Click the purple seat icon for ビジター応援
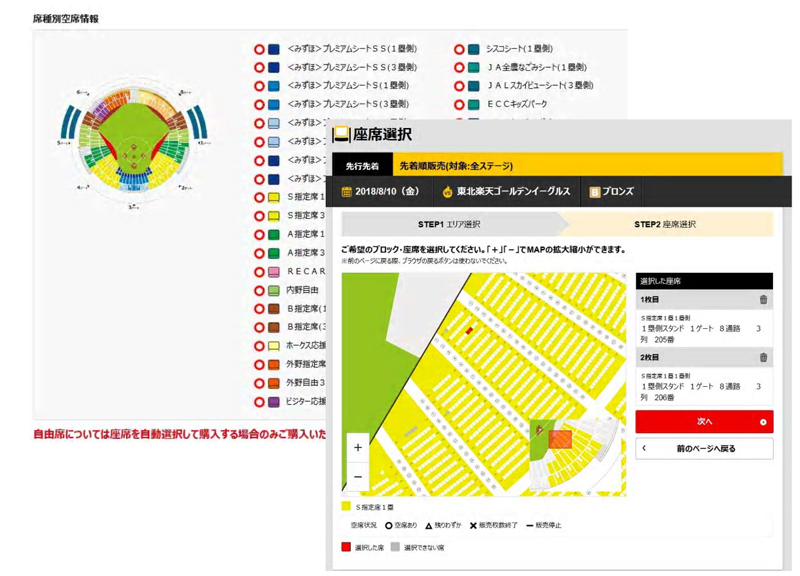800x576 pixels. coord(274,402)
